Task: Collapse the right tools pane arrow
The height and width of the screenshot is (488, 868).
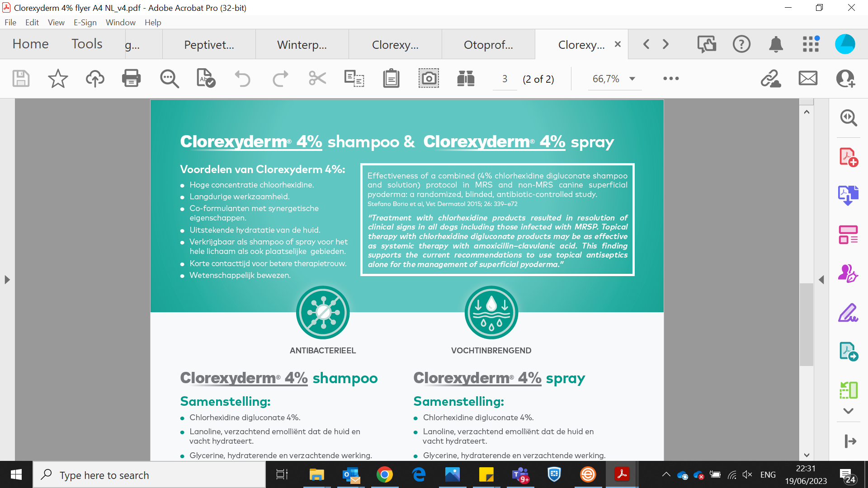Action: (821, 280)
